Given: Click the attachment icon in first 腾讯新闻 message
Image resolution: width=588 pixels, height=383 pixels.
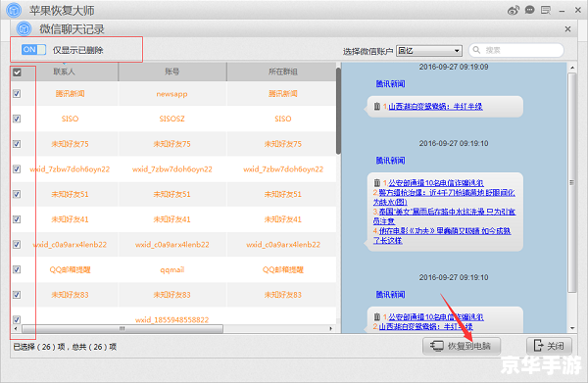Looking at the screenshot, I should 377,107.
